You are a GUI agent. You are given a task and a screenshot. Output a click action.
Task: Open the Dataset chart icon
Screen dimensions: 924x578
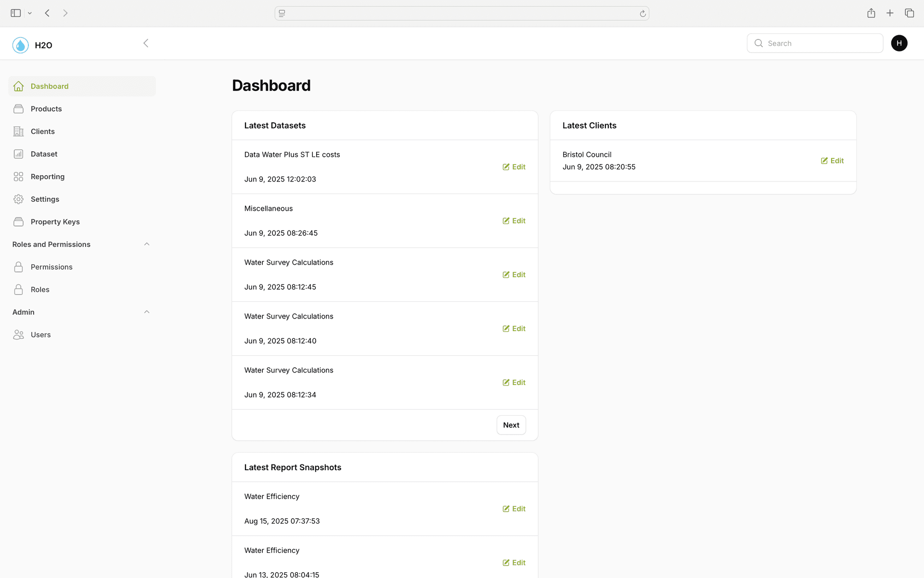(x=18, y=154)
